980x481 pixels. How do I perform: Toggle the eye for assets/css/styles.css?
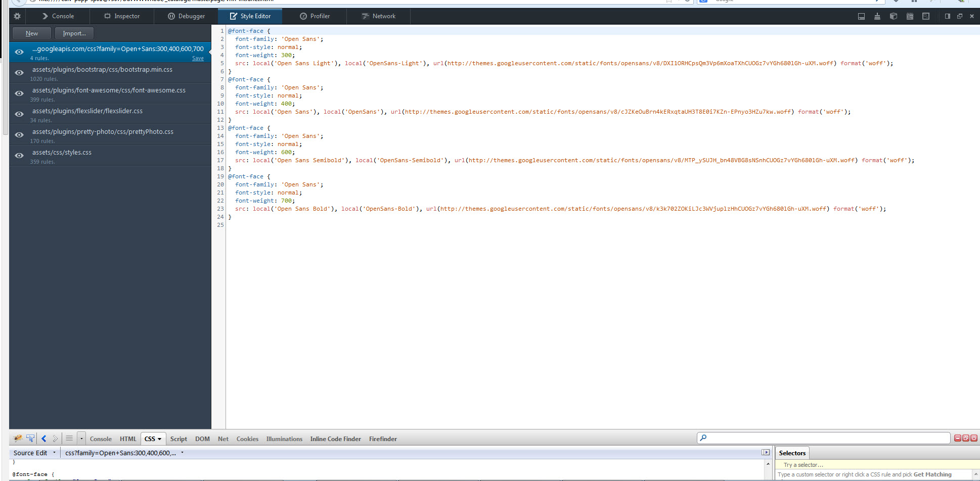(x=19, y=156)
